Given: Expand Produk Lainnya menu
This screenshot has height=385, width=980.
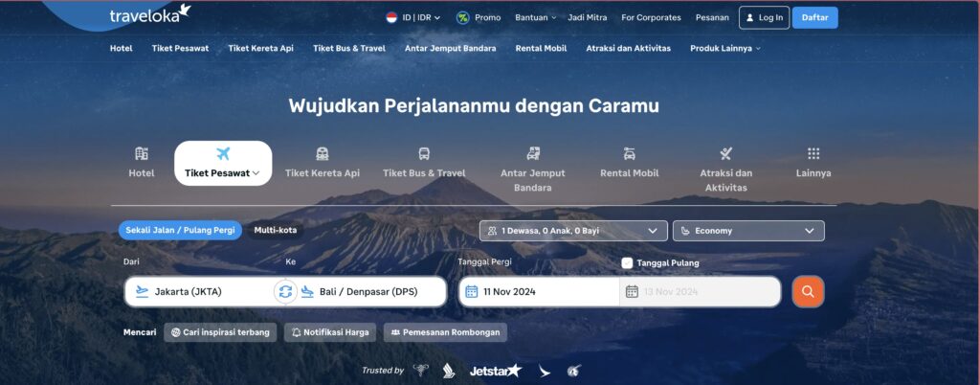Looking at the screenshot, I should [725, 48].
